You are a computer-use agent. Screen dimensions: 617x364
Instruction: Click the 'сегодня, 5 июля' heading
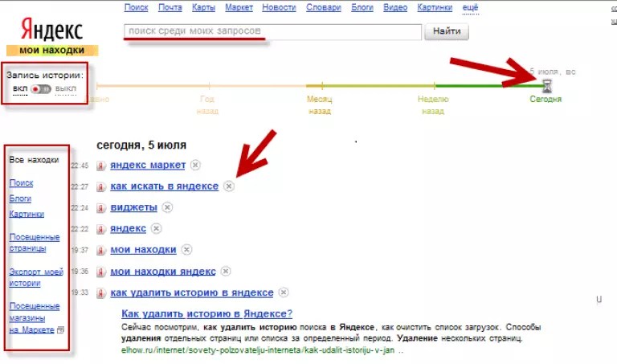[x=141, y=145]
